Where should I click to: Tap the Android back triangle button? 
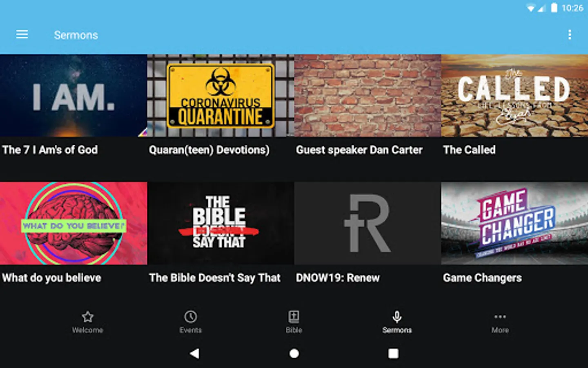coord(194,353)
